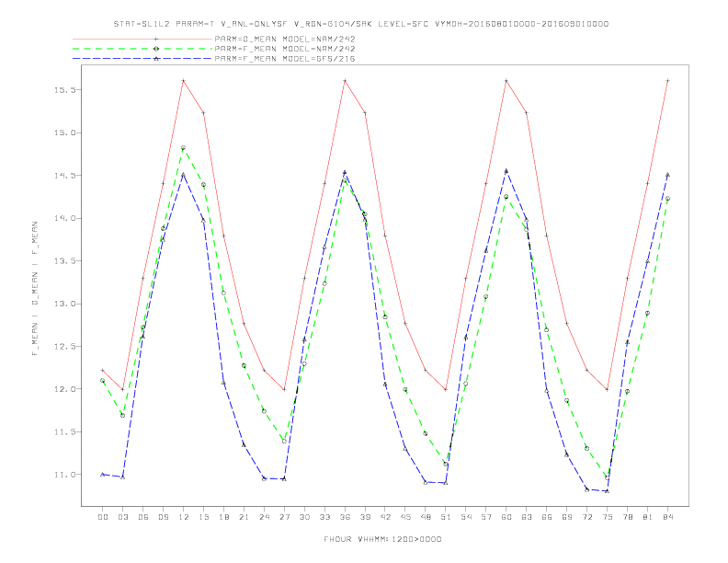The height and width of the screenshot is (563, 728).
Task: Click x-axis tick label 78
Action: point(627,517)
